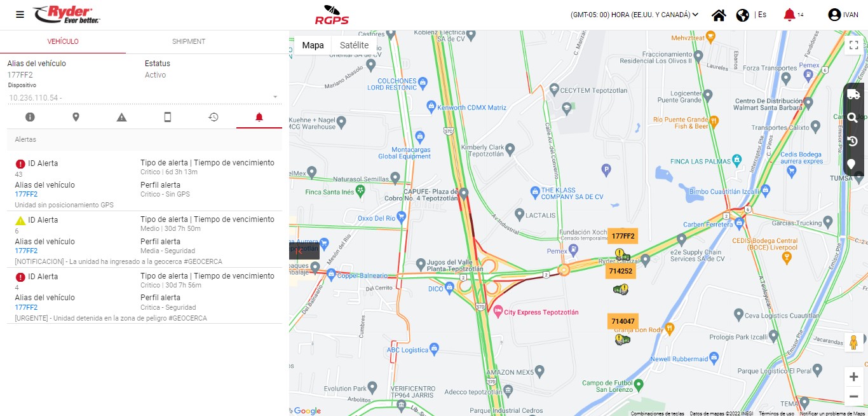The height and width of the screenshot is (416, 868).
Task: Click the truck icon in map sidebar
Action: (x=853, y=95)
